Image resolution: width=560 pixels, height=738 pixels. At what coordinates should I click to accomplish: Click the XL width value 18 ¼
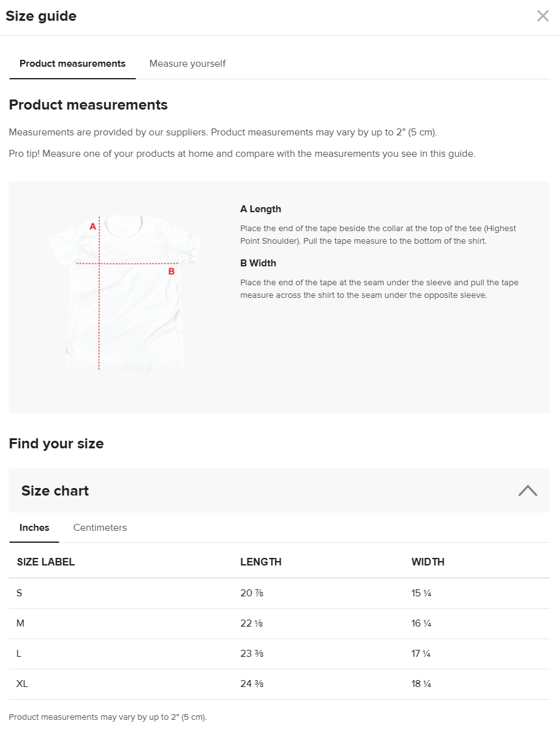pos(421,684)
